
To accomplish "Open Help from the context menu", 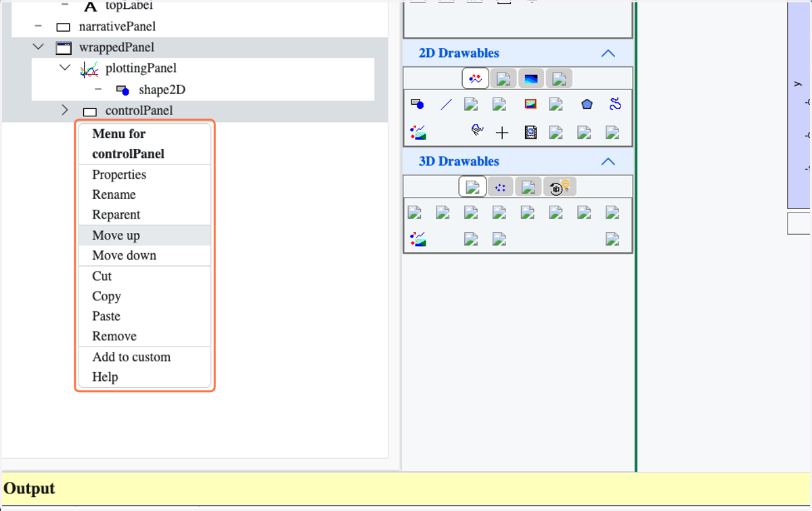I will pos(145,377).
